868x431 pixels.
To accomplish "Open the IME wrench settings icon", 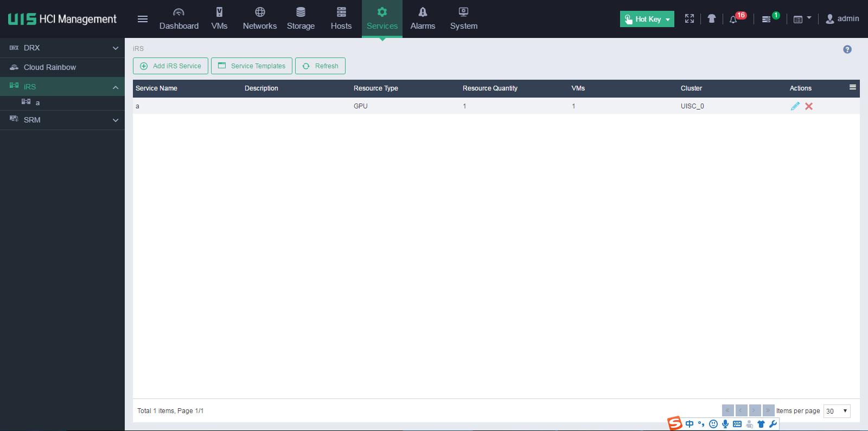I will coord(773,424).
